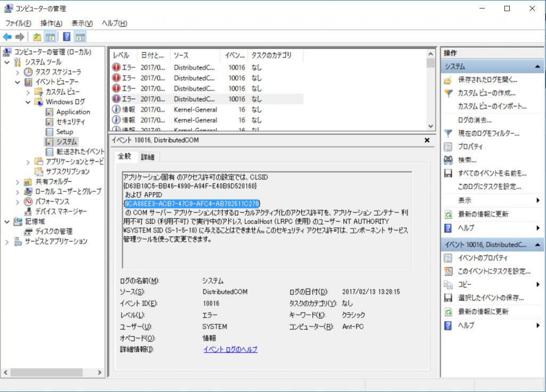Click the 現在のログをフィルター funnel action
546x392 pixels.
488,134
